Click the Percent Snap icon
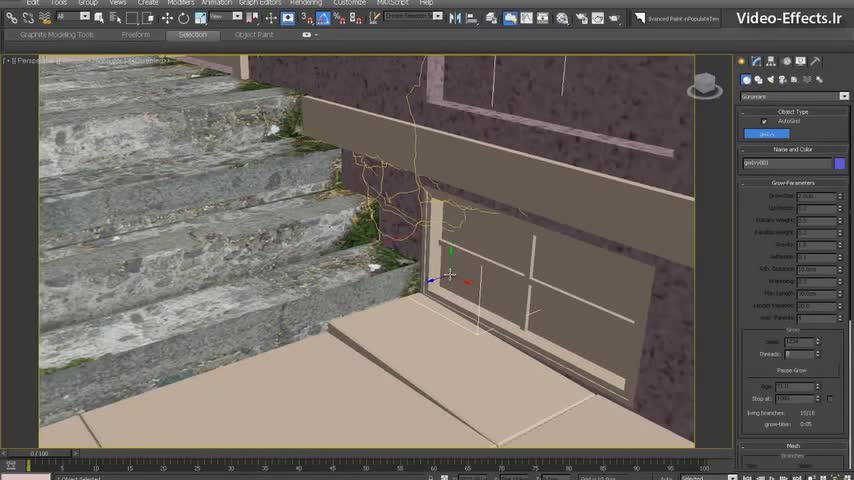 tap(338, 18)
